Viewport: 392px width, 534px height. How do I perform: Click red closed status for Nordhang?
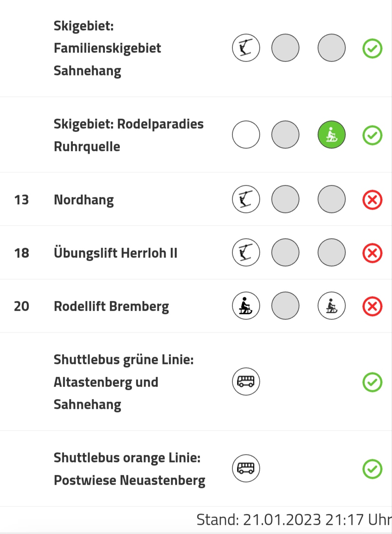(372, 200)
